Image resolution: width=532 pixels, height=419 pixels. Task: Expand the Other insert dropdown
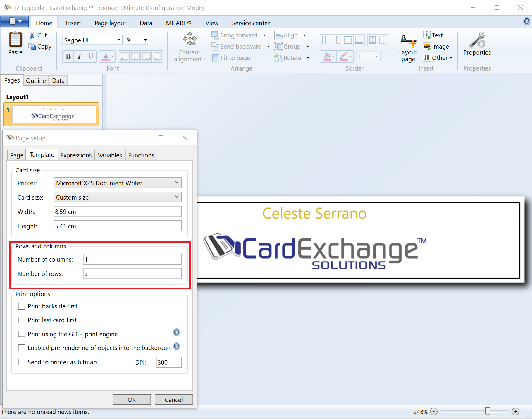pyautogui.click(x=451, y=58)
